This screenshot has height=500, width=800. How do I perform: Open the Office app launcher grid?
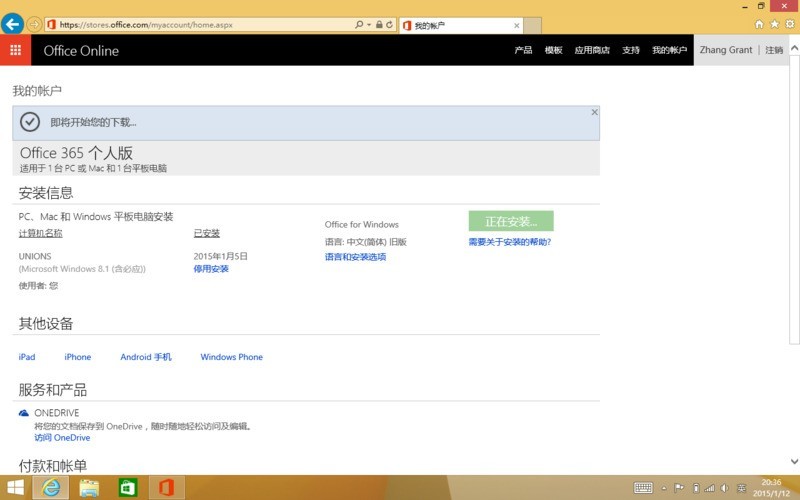15,50
